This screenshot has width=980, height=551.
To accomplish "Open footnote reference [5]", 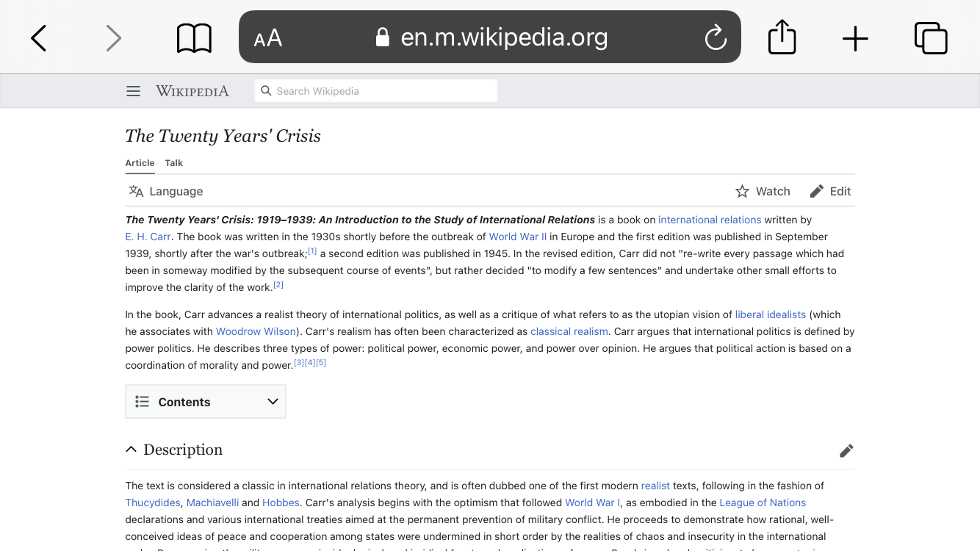I will coord(321,363).
